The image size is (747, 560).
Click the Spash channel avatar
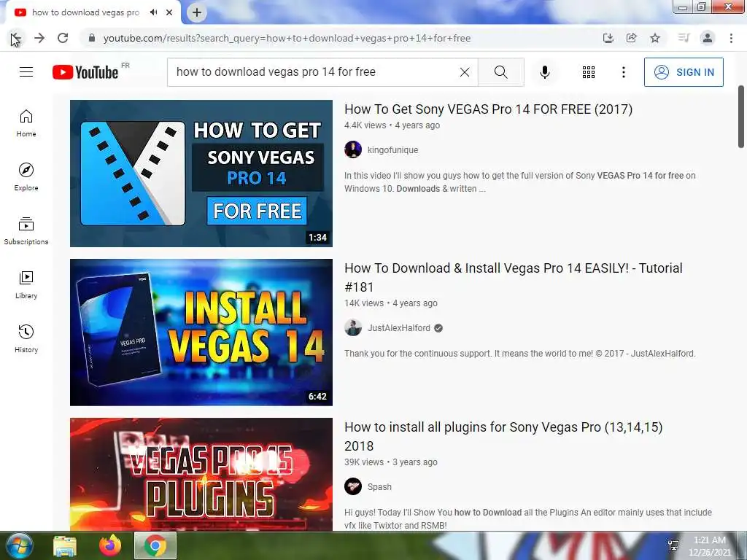353,486
